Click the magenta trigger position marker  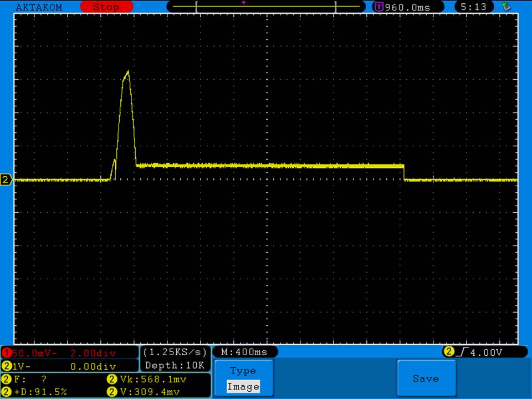(244, 3)
